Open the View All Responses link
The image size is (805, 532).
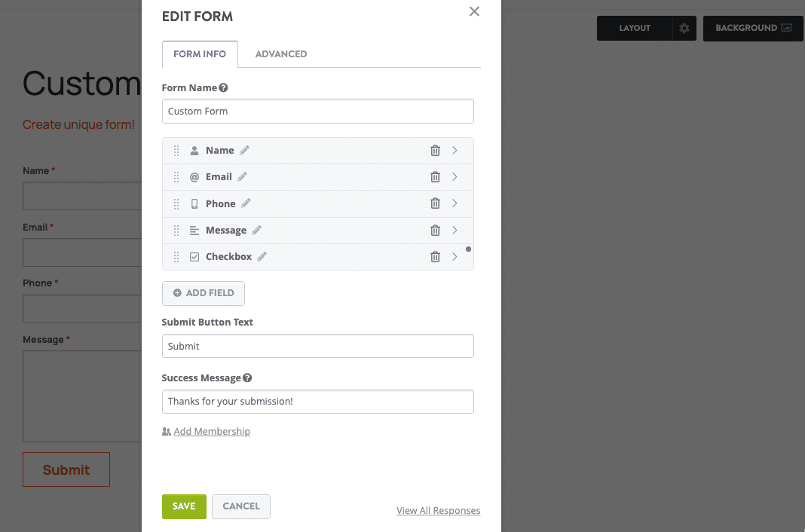(x=438, y=511)
